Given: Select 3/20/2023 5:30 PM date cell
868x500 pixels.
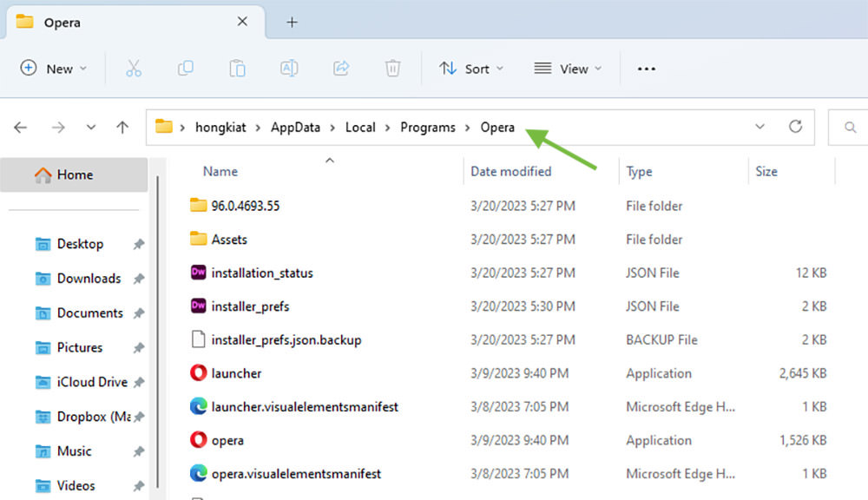Looking at the screenshot, I should (x=523, y=306).
